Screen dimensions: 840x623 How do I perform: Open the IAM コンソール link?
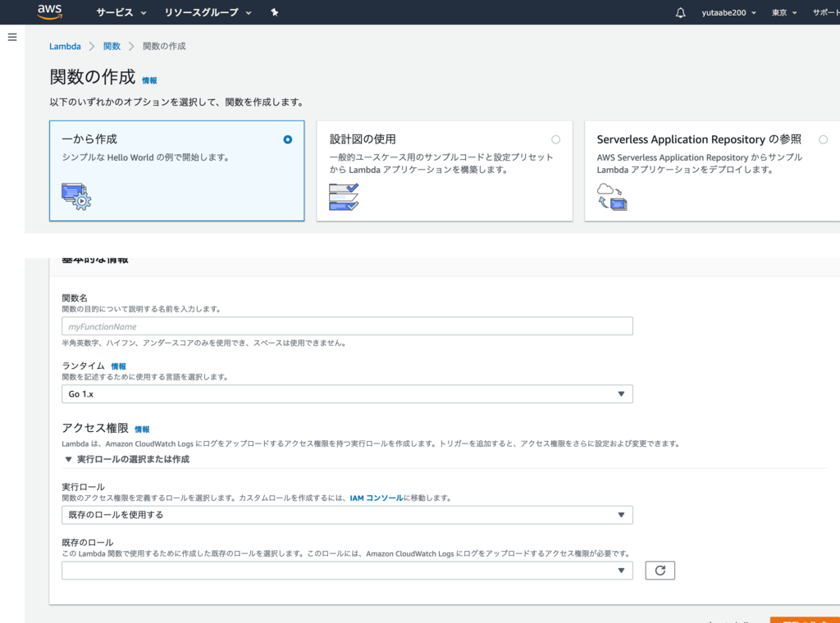coord(376,498)
